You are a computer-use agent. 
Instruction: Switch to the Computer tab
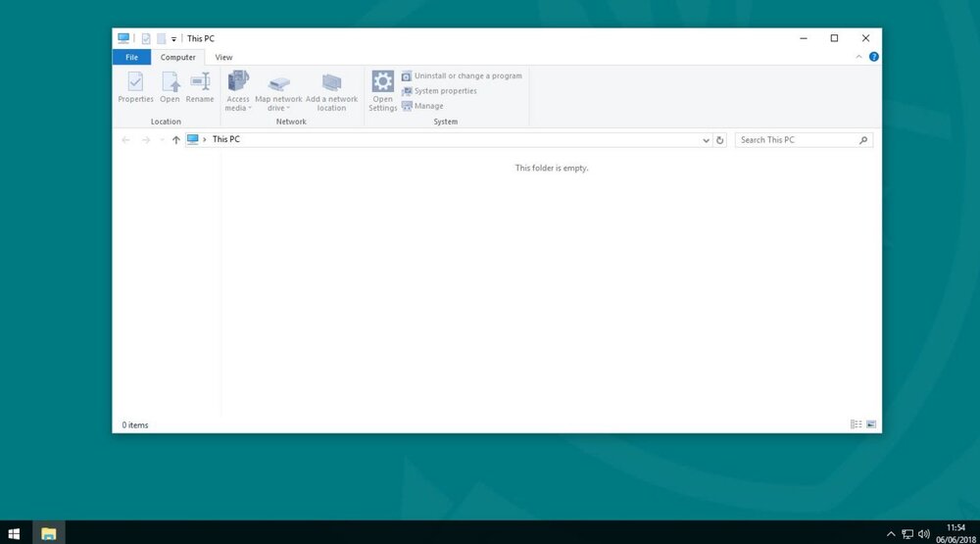click(x=178, y=57)
